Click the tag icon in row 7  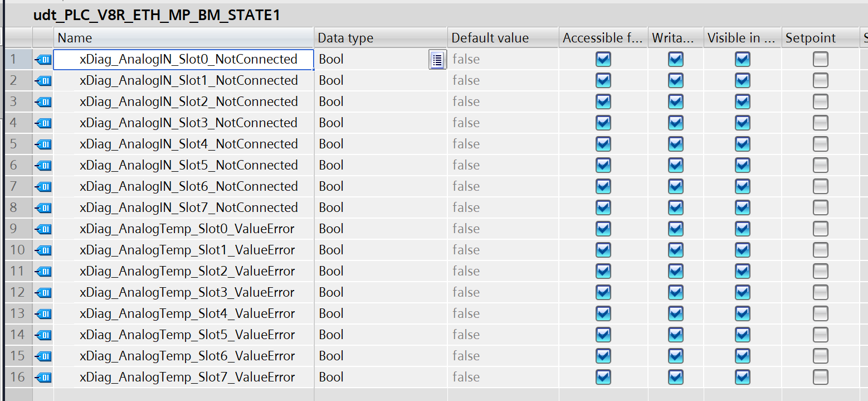coord(43,187)
